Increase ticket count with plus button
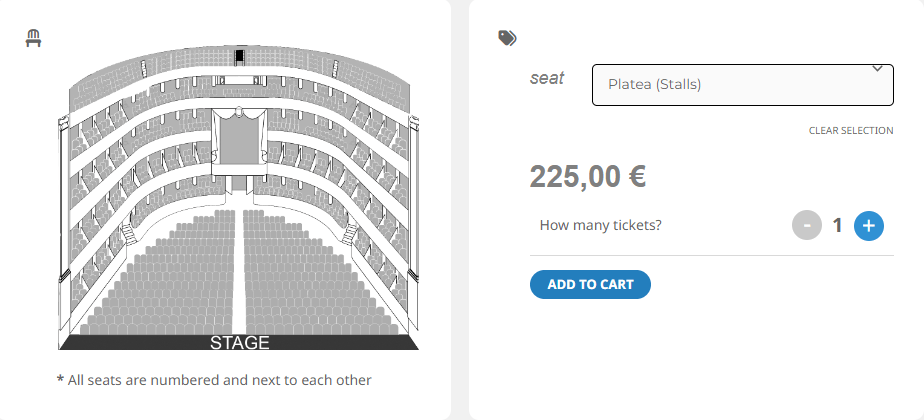The width and height of the screenshot is (924, 420). tap(869, 225)
